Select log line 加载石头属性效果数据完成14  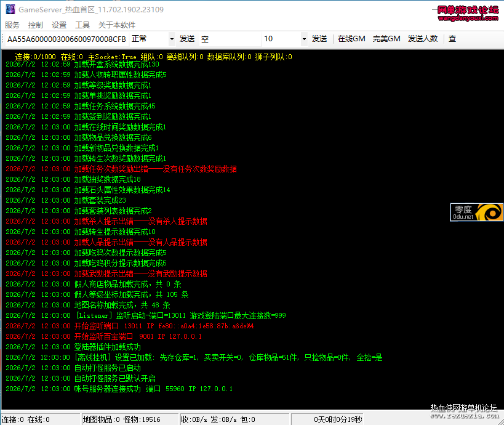pyautogui.click(x=88, y=190)
